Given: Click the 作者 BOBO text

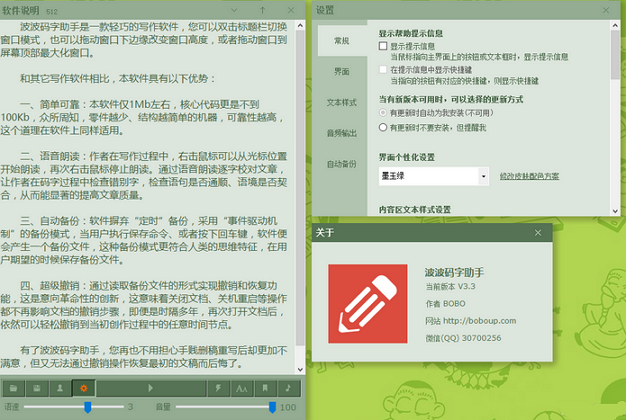Looking at the screenshot, I should coord(446,304).
